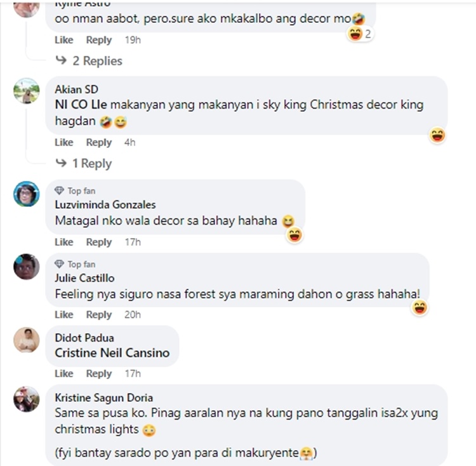Reply to Didot Padua's comment
This screenshot has height=466, width=476.
[99, 374]
